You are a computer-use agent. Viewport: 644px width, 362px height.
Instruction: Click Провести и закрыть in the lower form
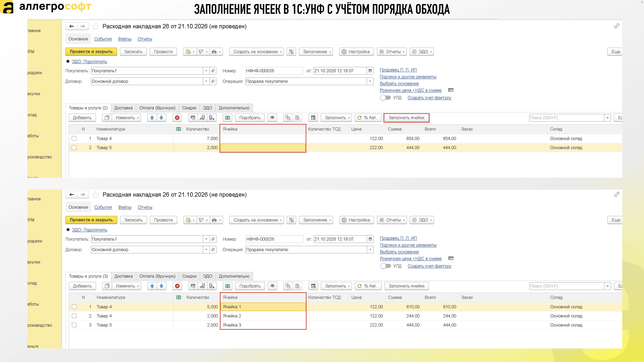click(91, 220)
